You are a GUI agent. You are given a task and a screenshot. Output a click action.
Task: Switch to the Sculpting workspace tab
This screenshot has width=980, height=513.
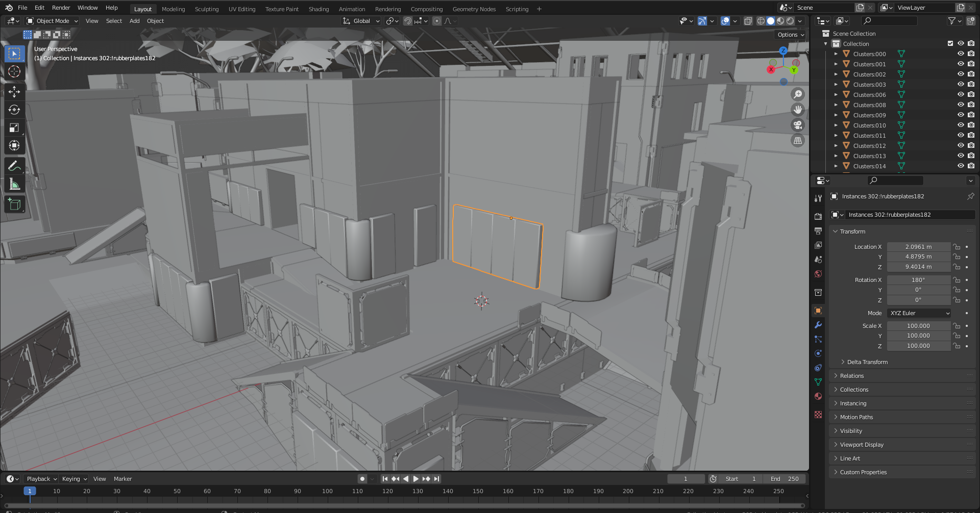point(206,9)
